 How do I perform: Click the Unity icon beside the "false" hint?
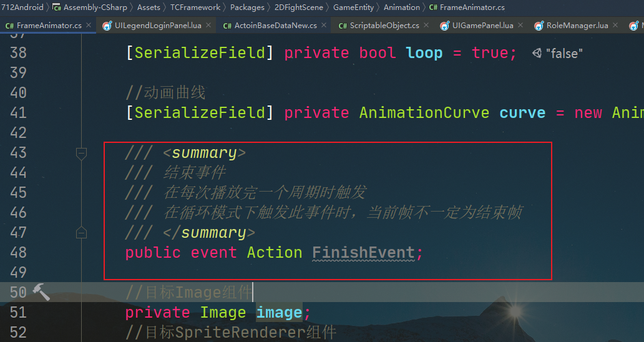coord(537,53)
